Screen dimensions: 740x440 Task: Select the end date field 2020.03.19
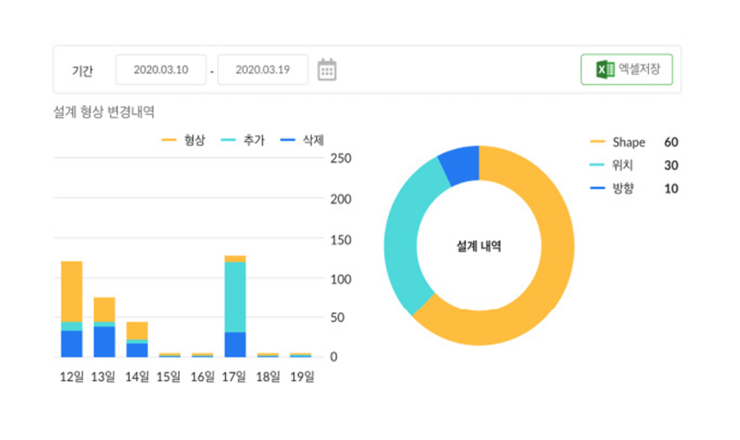tap(263, 70)
